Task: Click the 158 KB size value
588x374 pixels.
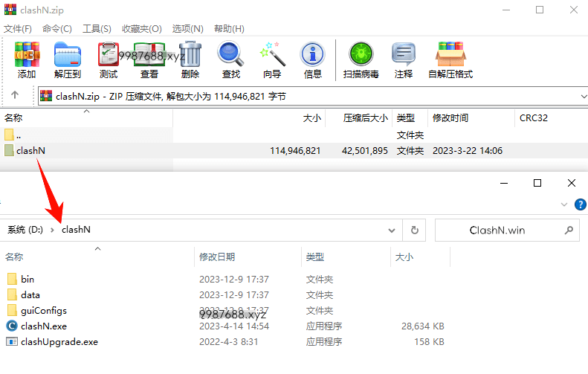Action: pyautogui.click(x=429, y=342)
